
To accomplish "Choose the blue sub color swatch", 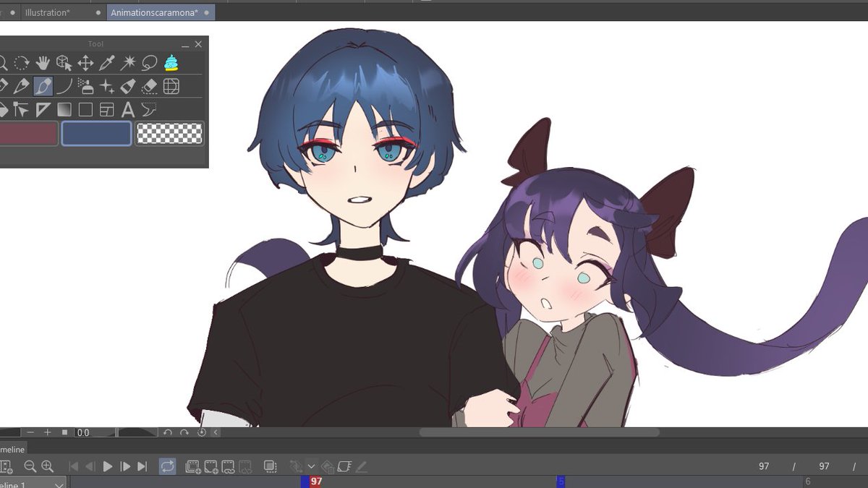I will point(96,134).
